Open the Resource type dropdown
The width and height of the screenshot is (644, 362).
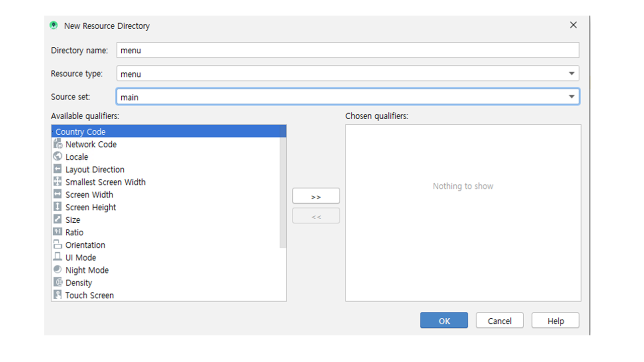pyautogui.click(x=572, y=73)
